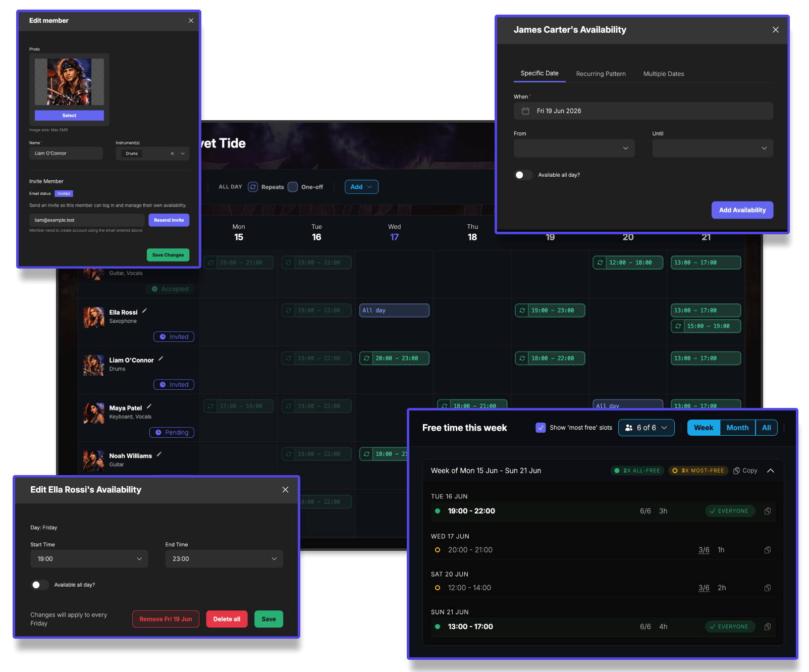Switch to Recurring Pattern tab
The image size is (809, 672).
[x=601, y=74]
